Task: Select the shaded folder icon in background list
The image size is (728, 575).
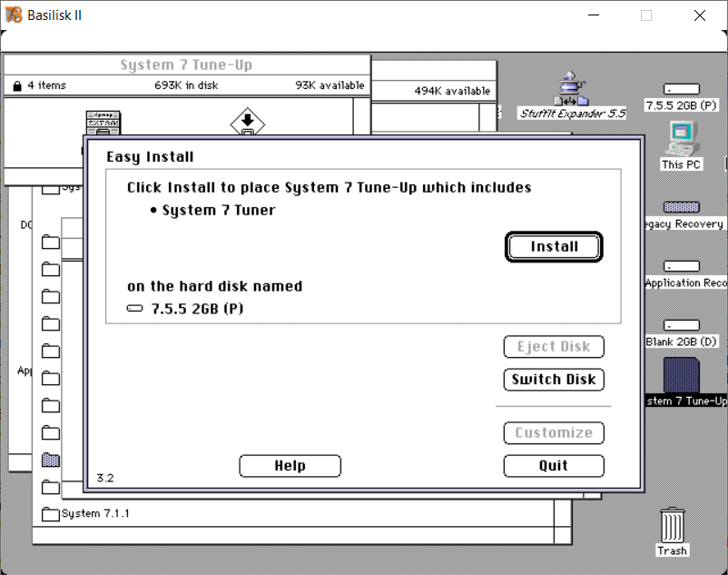Action: point(51,460)
